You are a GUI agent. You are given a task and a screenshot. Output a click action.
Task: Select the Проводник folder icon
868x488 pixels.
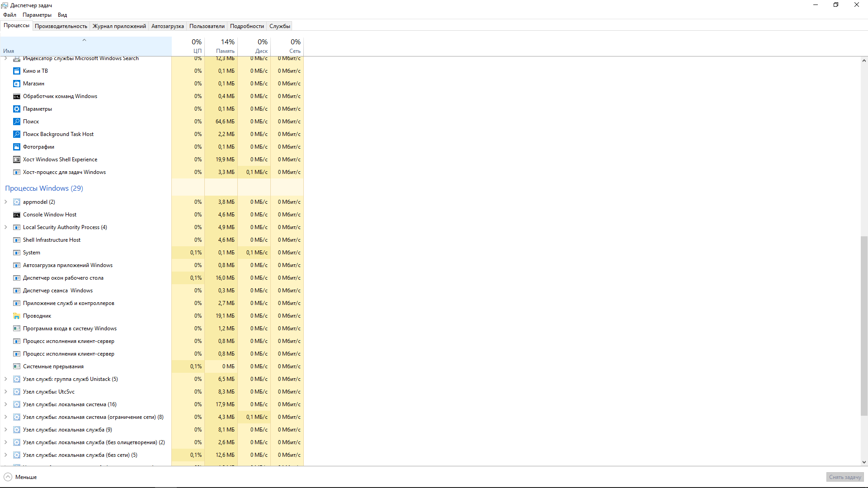17,316
